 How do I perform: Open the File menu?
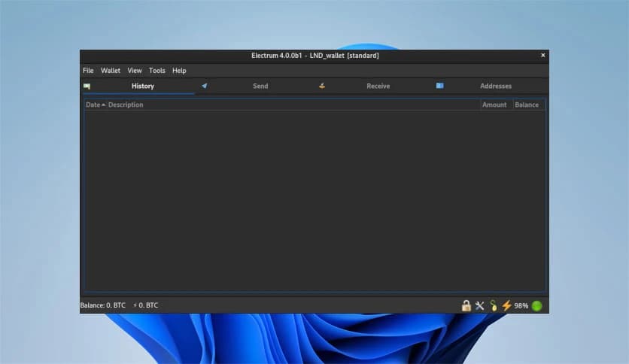pos(88,71)
